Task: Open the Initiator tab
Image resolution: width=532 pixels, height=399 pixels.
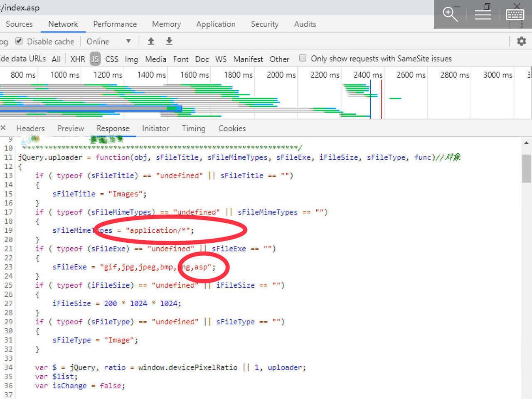Action: (x=155, y=128)
